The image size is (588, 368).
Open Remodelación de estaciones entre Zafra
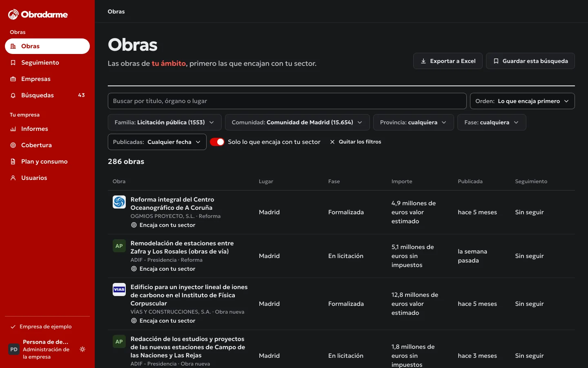tap(182, 247)
